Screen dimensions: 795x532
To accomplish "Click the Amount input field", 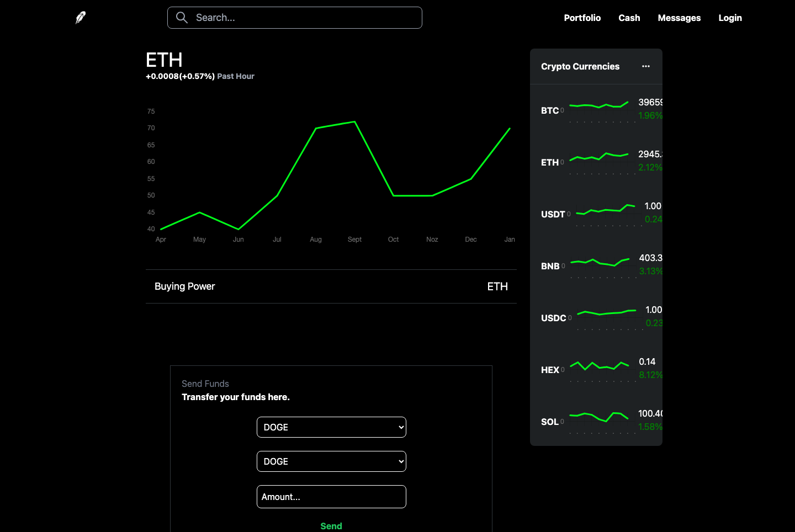I will (331, 496).
